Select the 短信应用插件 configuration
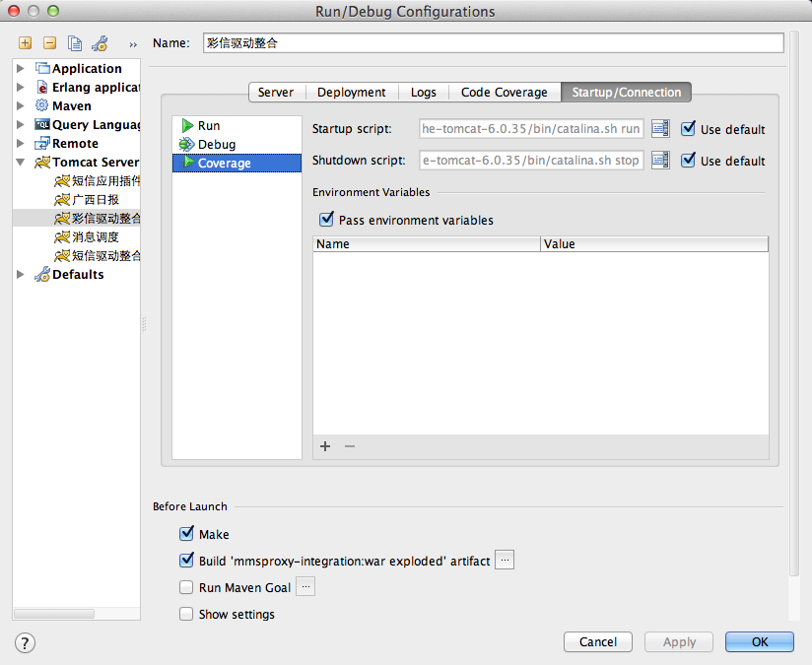 pos(106,180)
